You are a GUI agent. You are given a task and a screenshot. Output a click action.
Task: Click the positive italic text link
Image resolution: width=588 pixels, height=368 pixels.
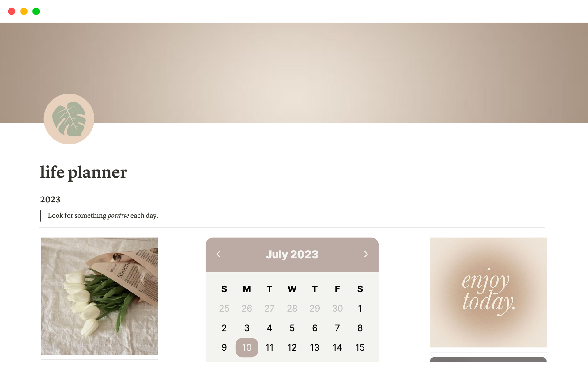coord(118,216)
